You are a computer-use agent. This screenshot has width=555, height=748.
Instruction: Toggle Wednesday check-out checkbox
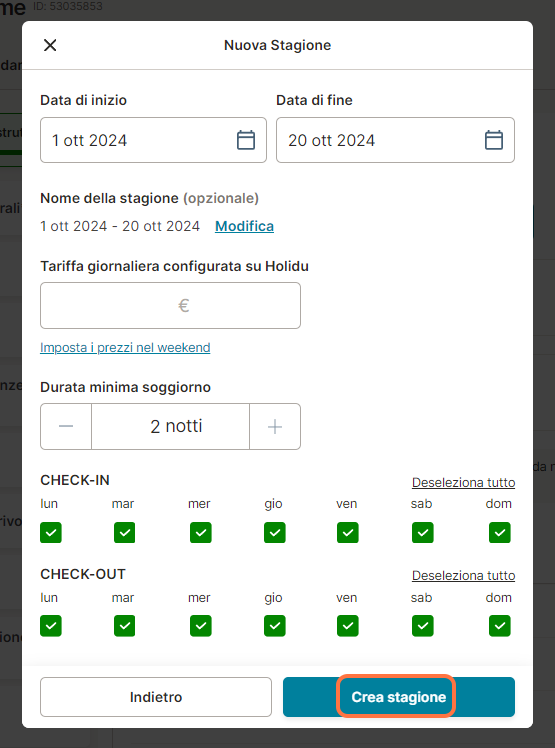click(x=200, y=626)
